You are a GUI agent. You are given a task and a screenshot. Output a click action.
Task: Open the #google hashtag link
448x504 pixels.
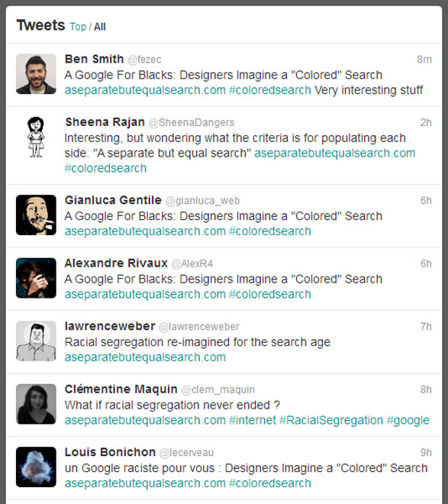pos(408,420)
